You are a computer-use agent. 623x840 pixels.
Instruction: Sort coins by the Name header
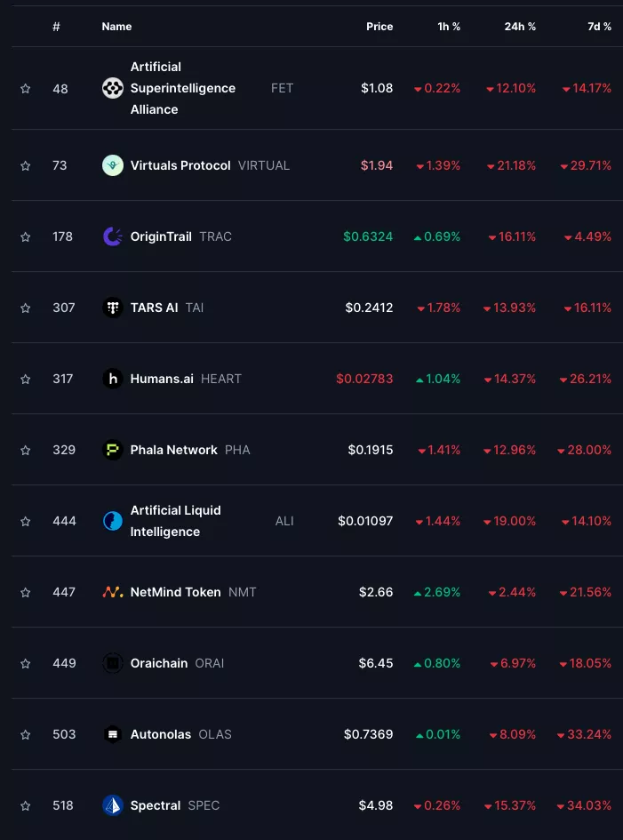click(x=116, y=27)
